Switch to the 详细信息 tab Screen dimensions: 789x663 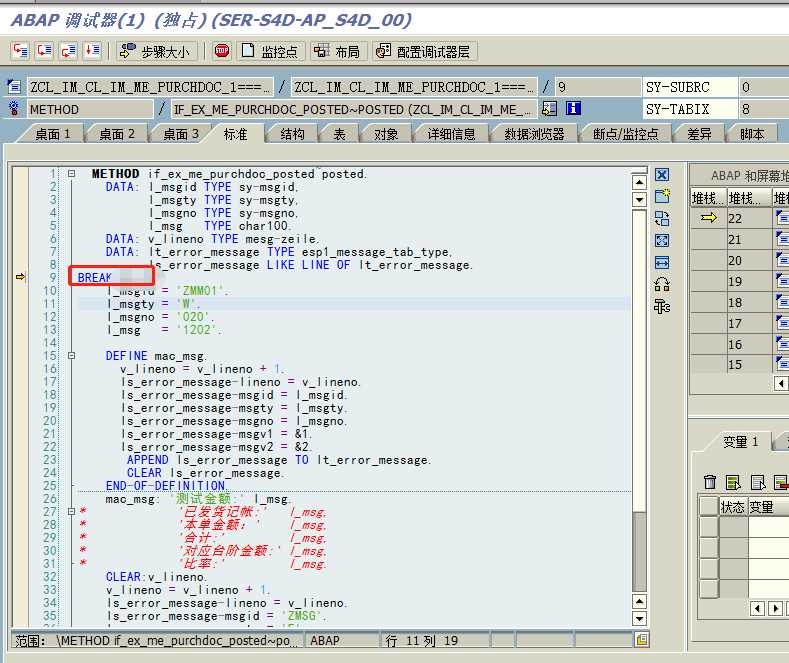[451, 134]
